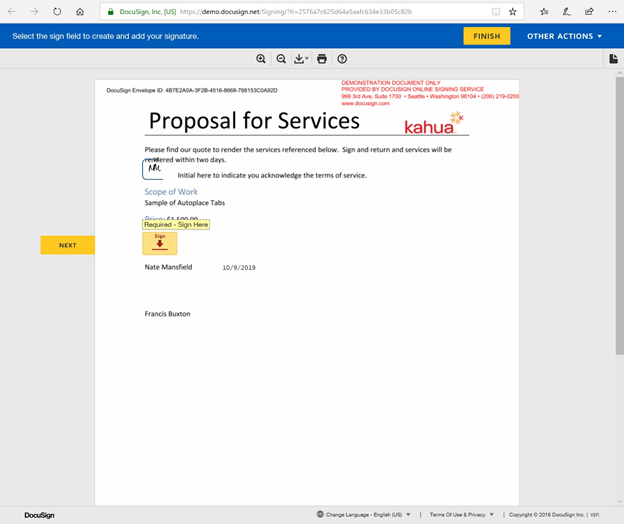The width and height of the screenshot is (624, 524).
Task: Click the FINISH button
Action: tap(486, 36)
